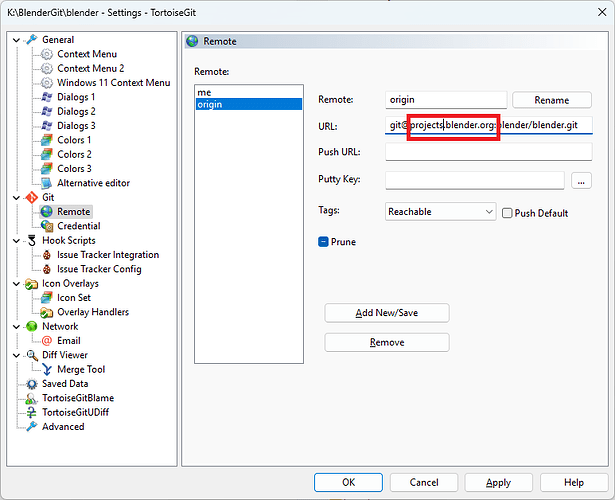
Task: Collapse the Icon Overlays tree section
Action: [x=16, y=284]
